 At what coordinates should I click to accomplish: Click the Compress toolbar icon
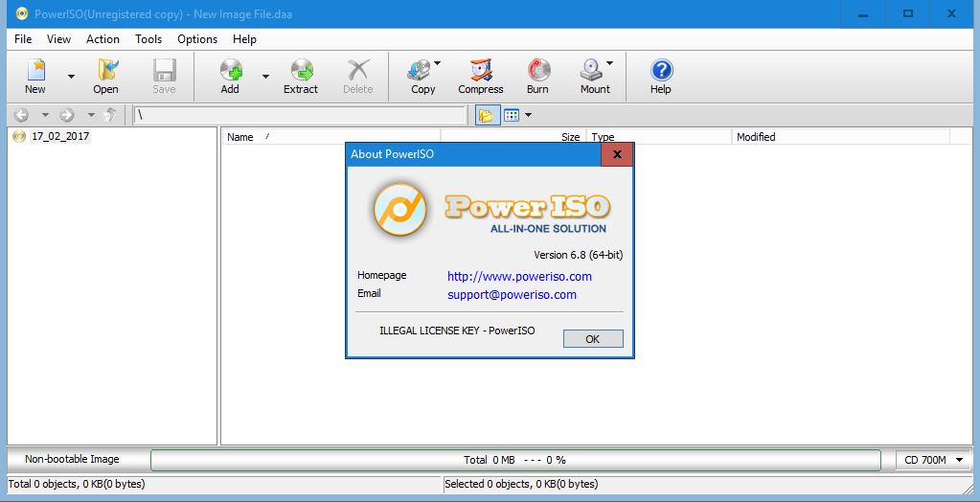point(481,76)
